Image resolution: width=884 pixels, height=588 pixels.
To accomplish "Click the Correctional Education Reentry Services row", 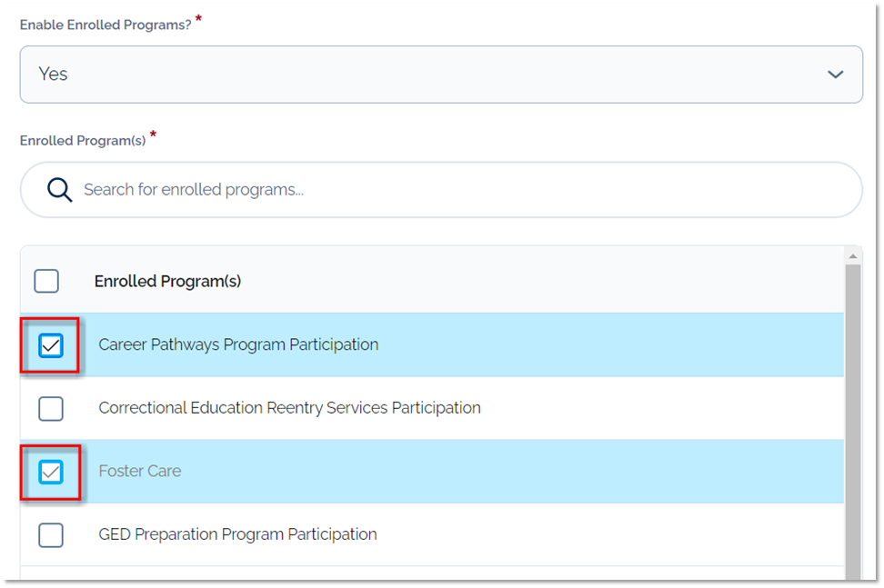I will [287, 408].
